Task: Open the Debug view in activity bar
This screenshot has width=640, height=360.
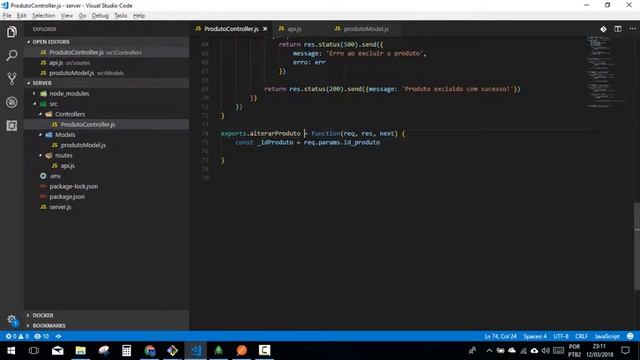Action: click(11, 102)
